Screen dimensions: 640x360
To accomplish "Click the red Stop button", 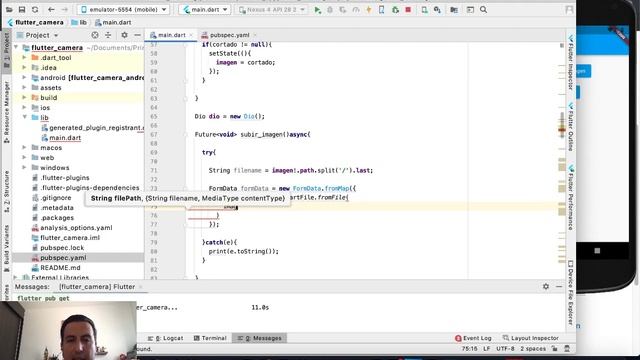I will 408,9.
